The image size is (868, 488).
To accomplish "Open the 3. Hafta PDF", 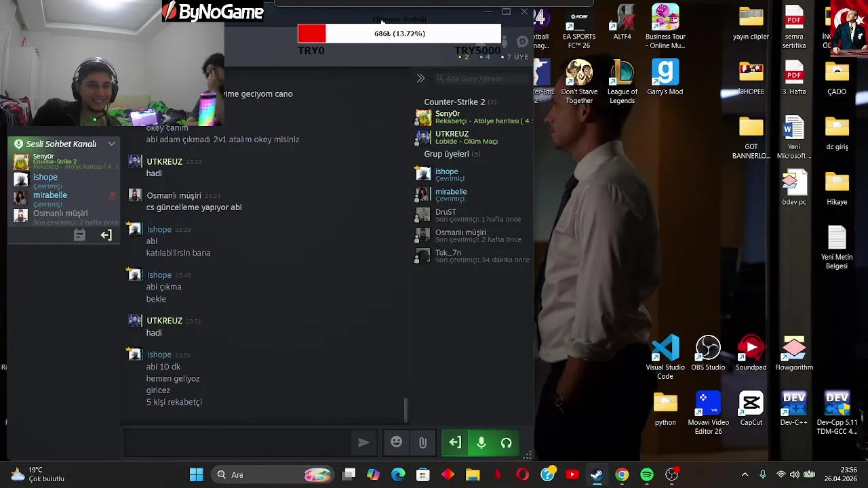I will pos(794,77).
